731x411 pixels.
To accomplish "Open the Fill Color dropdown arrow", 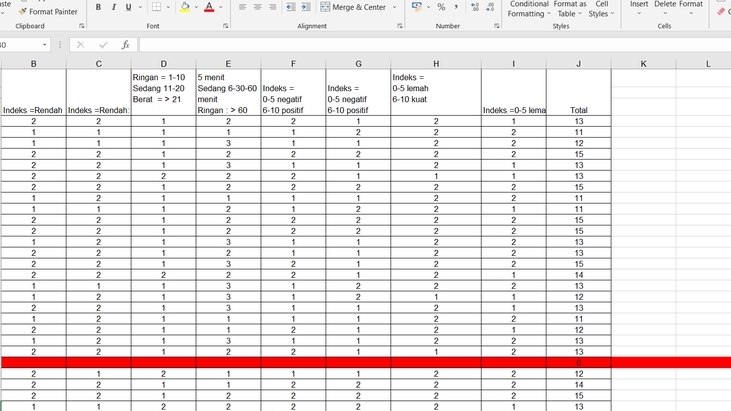I will [196, 7].
